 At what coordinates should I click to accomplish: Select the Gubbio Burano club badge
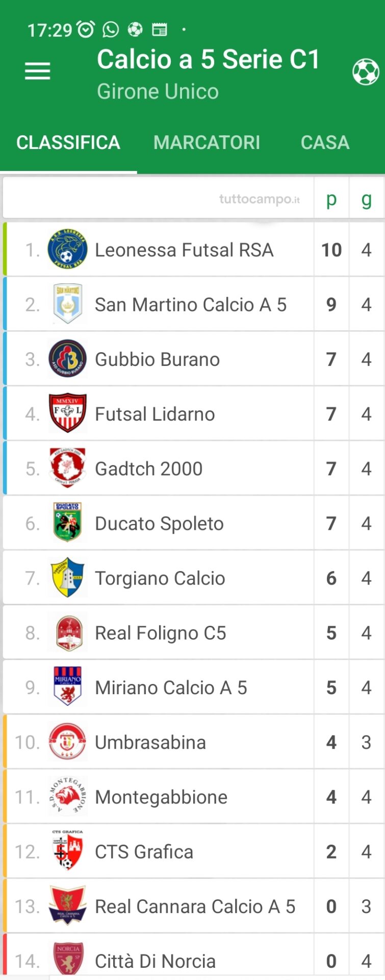[67, 359]
